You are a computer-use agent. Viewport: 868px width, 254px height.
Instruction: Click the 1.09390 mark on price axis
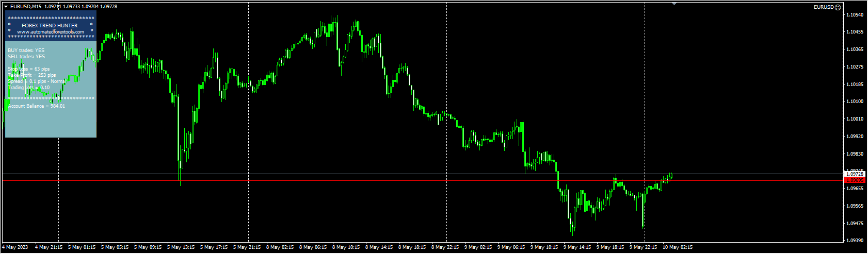pyautogui.click(x=855, y=241)
